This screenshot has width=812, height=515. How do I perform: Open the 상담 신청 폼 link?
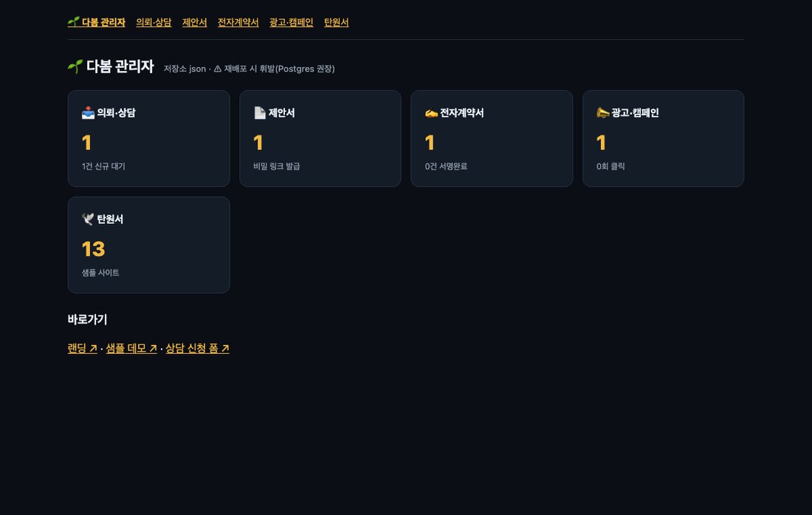coord(197,348)
